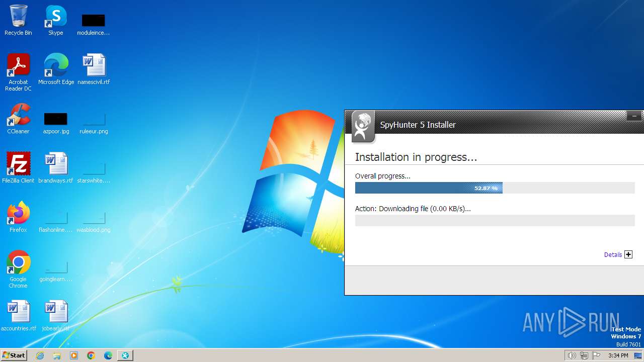Screen dimensions: 644x362
Task: Click the download action progress bar
Action: tap(495, 220)
